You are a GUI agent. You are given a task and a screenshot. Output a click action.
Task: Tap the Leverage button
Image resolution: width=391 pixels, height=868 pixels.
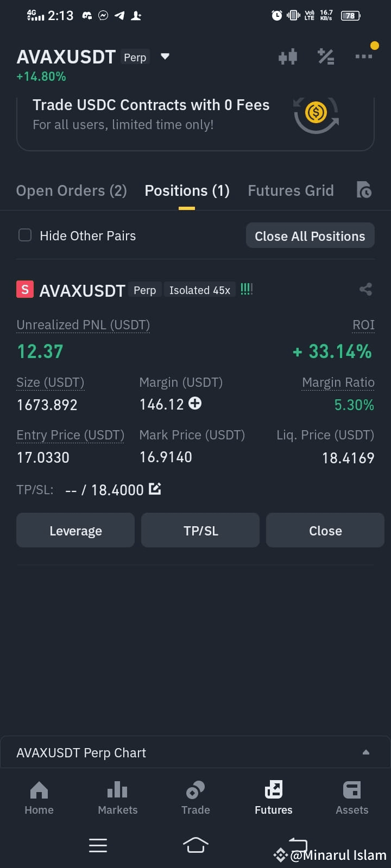(x=75, y=530)
